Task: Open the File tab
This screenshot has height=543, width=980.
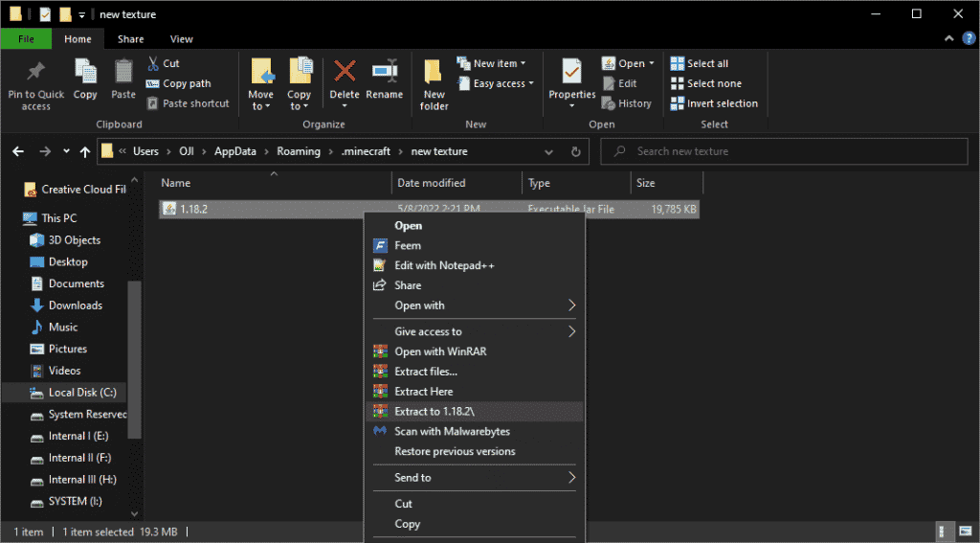Action: point(26,38)
